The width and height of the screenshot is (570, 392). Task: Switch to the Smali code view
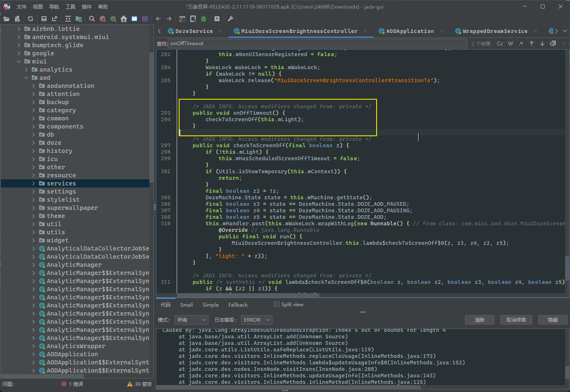click(186, 305)
